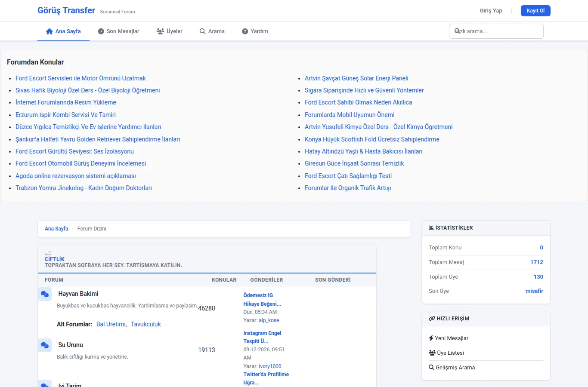Click the users icon next to Üyeler
The image size is (588, 387).
[160, 31]
